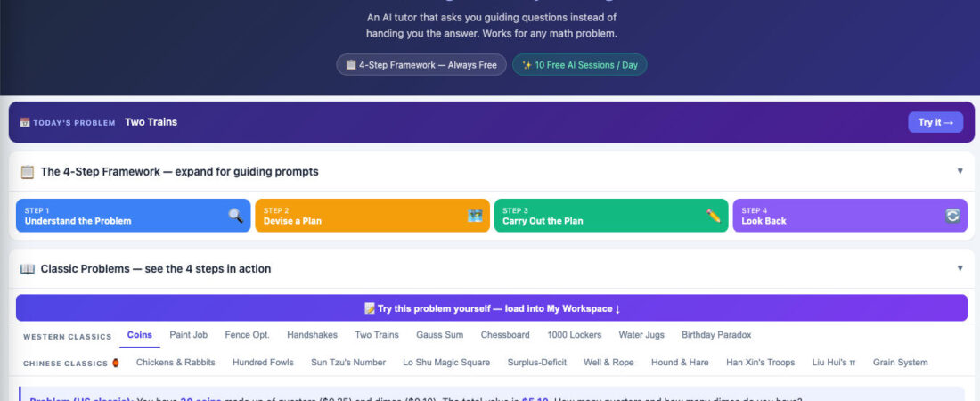Open Step 1 Understand the Problem card
Image resolution: width=980 pixels, height=401 pixels.
(x=133, y=216)
